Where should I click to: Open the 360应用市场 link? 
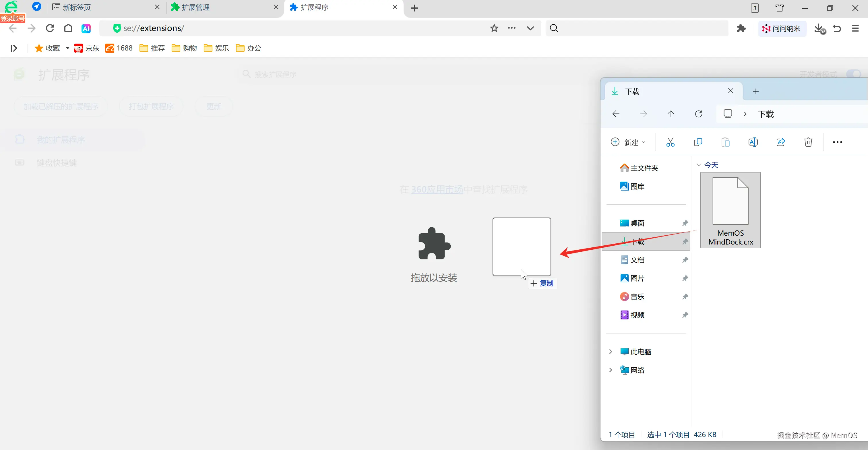[437, 189]
